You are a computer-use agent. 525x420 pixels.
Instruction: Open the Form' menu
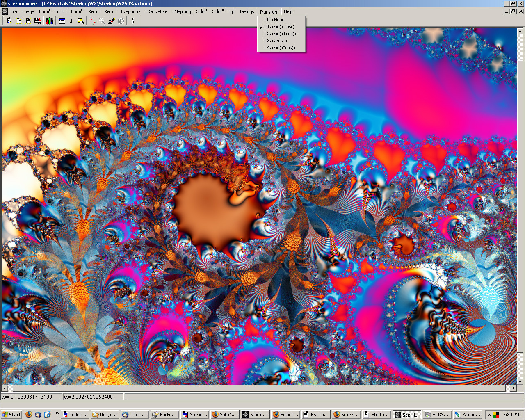(44, 11)
